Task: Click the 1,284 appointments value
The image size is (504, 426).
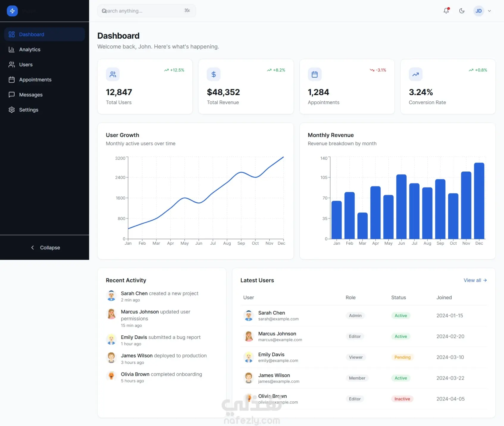Action: [318, 92]
